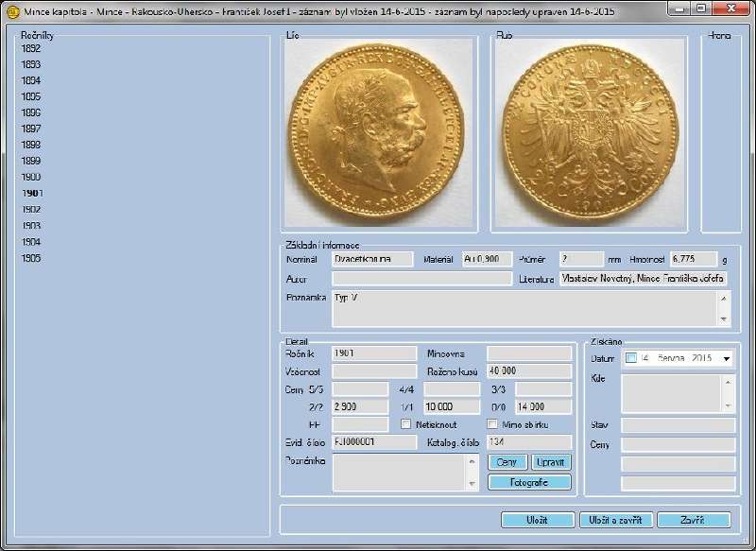Toggle the Datum date picker checkbox
Image resolution: width=756 pixels, height=551 pixels.
click(x=631, y=358)
